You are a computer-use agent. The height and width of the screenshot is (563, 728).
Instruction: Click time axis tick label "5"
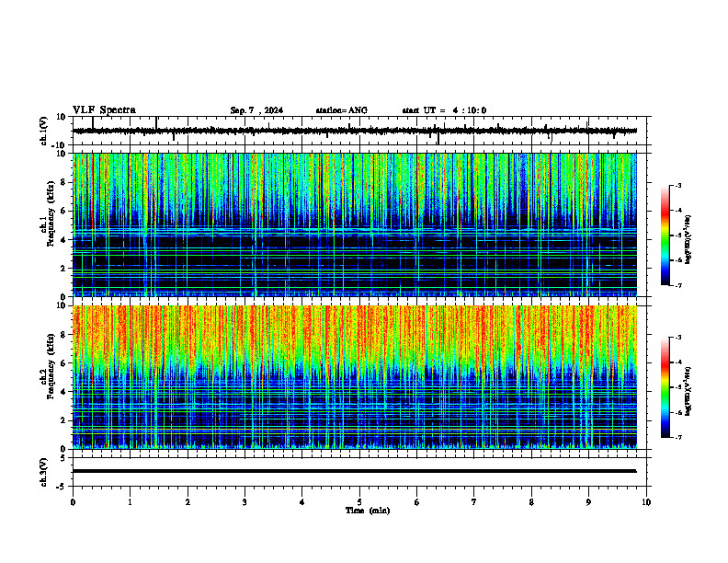(359, 502)
